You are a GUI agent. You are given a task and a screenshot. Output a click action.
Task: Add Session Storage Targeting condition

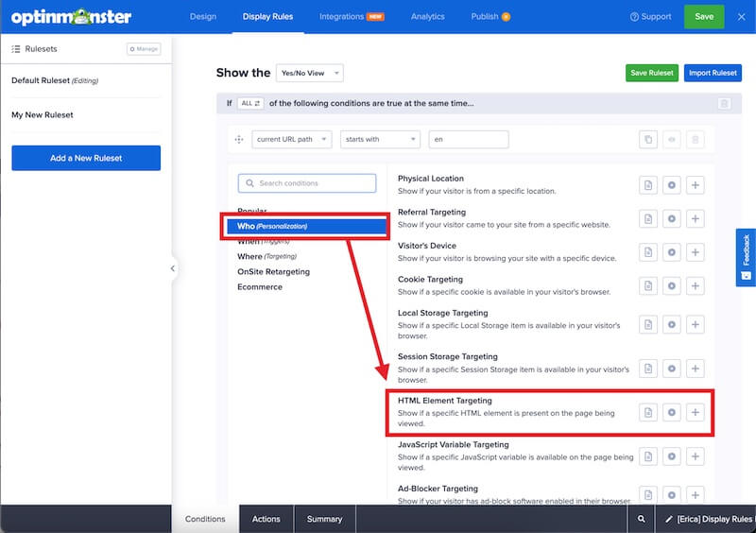[x=696, y=369]
